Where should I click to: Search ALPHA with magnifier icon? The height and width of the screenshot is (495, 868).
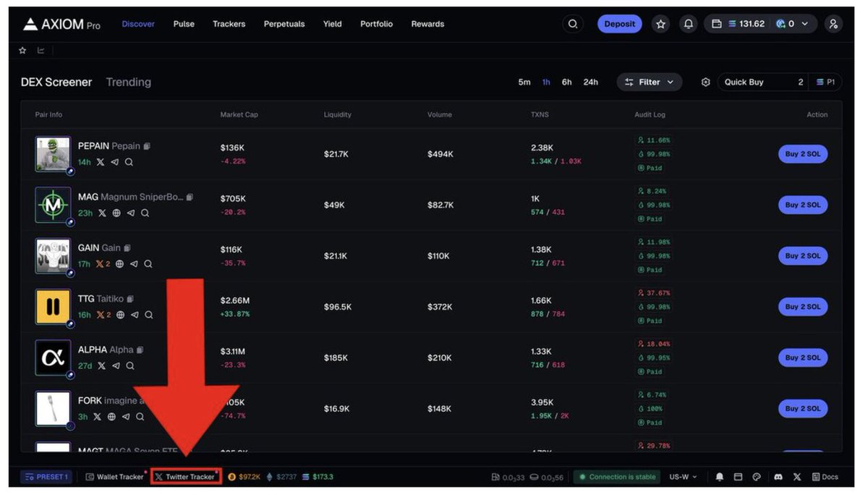tap(130, 365)
